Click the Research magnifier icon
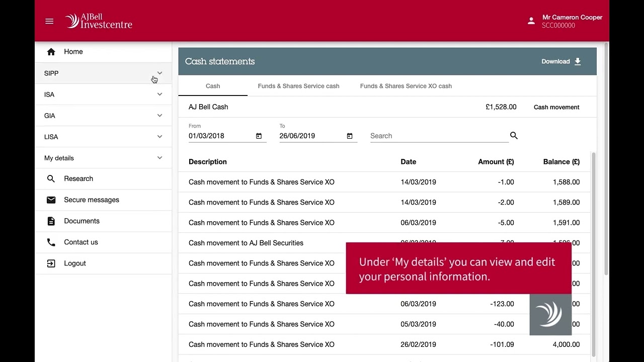 click(x=51, y=178)
